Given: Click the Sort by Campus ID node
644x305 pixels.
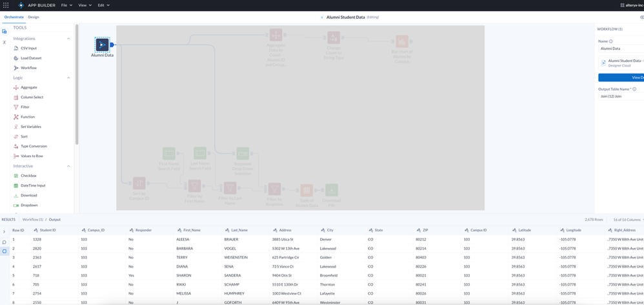Looking at the screenshot, I should (x=138, y=183).
